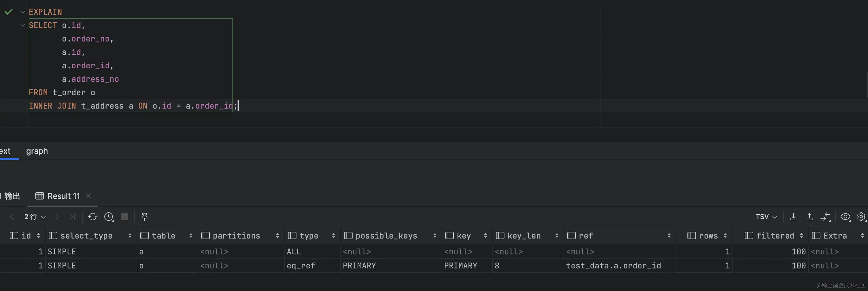Sort by the id column arrows
Viewport: 868px width, 291px height.
[38, 235]
